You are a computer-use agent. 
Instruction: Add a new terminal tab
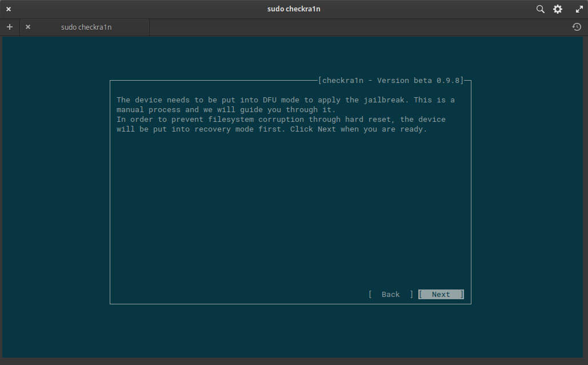pos(9,27)
